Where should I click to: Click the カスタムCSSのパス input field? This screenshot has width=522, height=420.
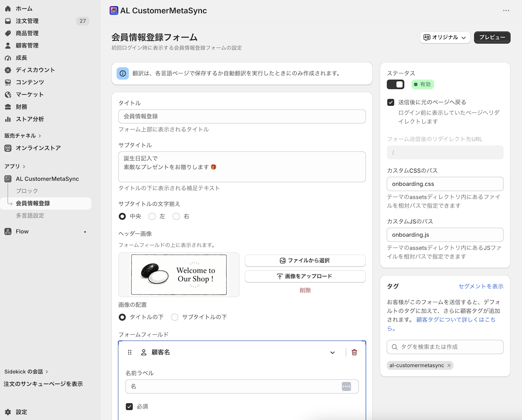coord(445,184)
